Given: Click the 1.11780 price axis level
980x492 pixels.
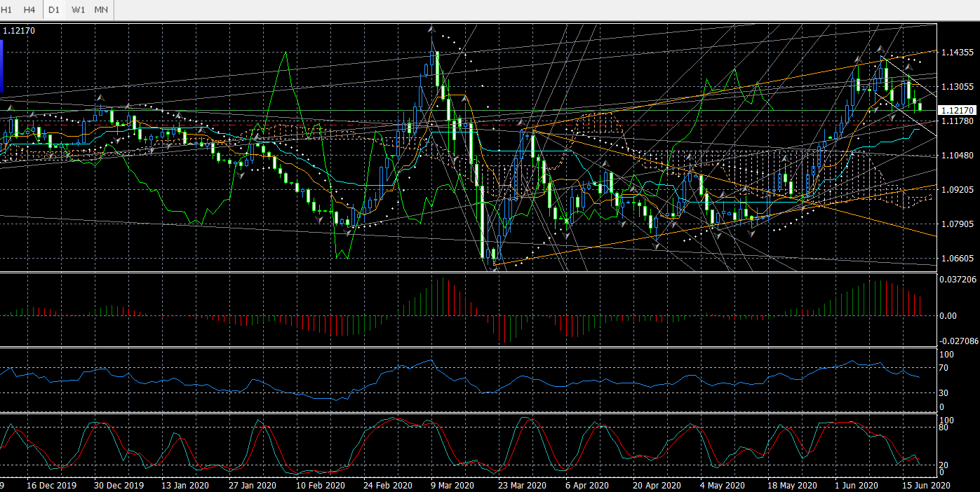Looking at the screenshot, I should coord(958,121).
